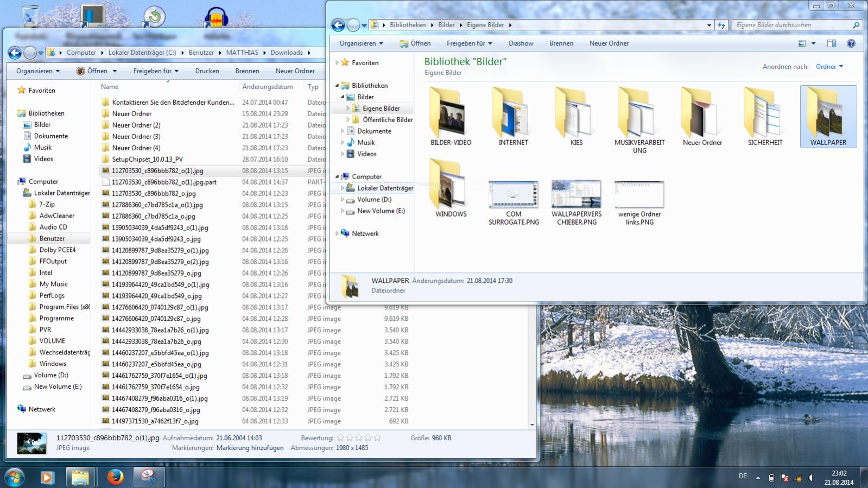Open the change view dropdown arrow

point(813,43)
